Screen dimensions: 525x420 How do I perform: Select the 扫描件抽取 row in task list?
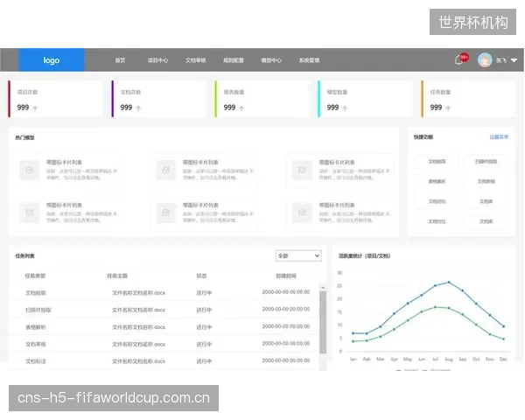pos(164,310)
